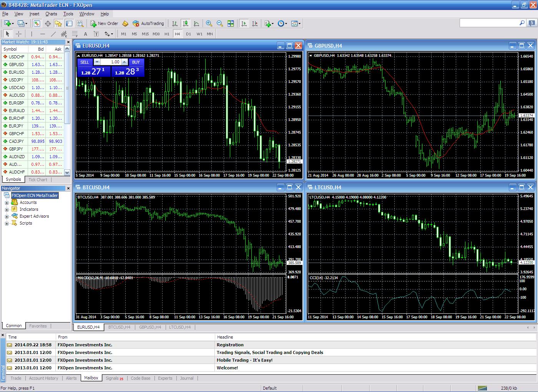Viewport: 538px width, 392px height.
Task: Click the New Order toolbar button
Action: coord(104,23)
